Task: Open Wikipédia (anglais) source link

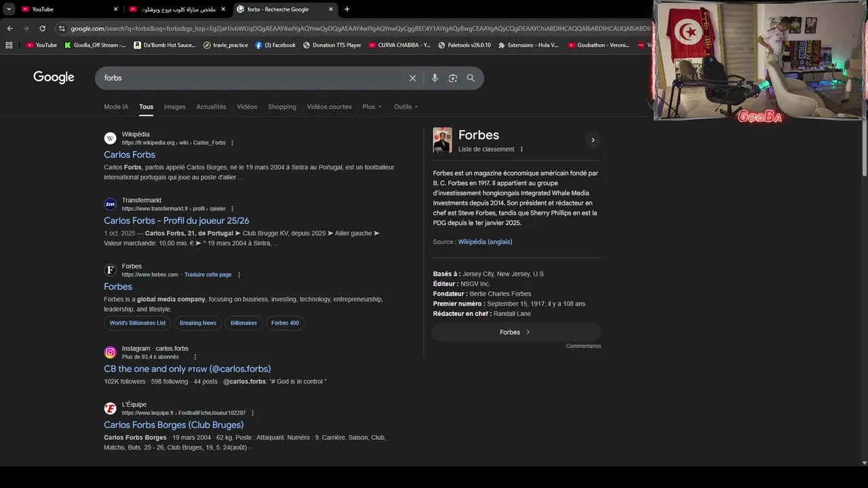Action: 485,242
